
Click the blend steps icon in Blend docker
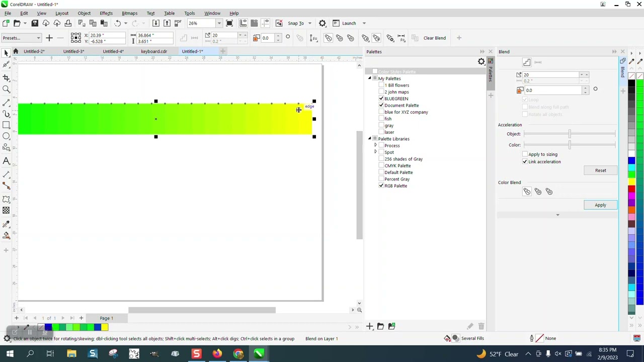[526, 62]
